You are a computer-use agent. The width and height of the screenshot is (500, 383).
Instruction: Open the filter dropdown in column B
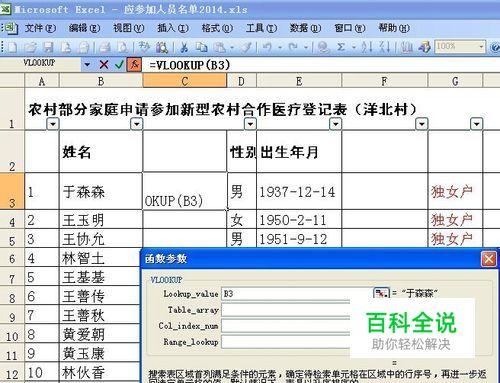(136, 124)
